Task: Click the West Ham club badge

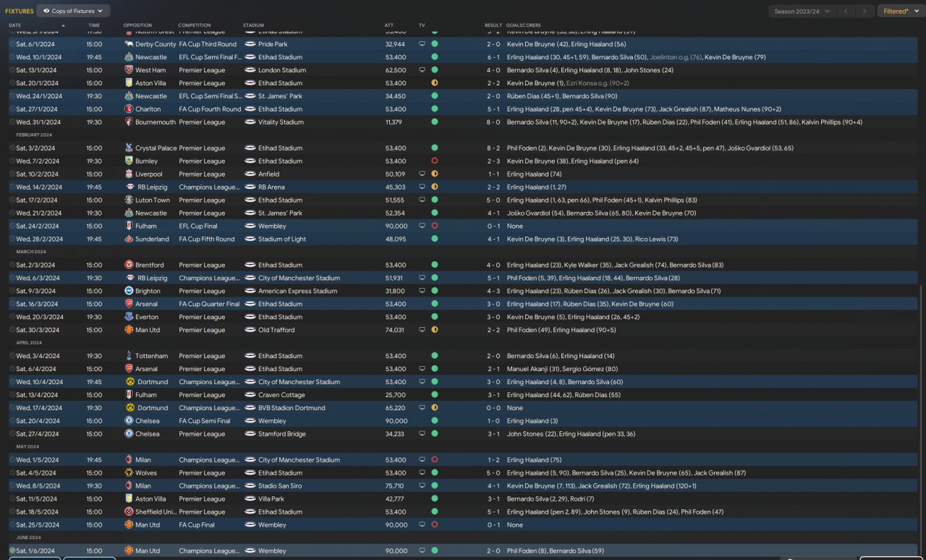Action: [x=129, y=70]
